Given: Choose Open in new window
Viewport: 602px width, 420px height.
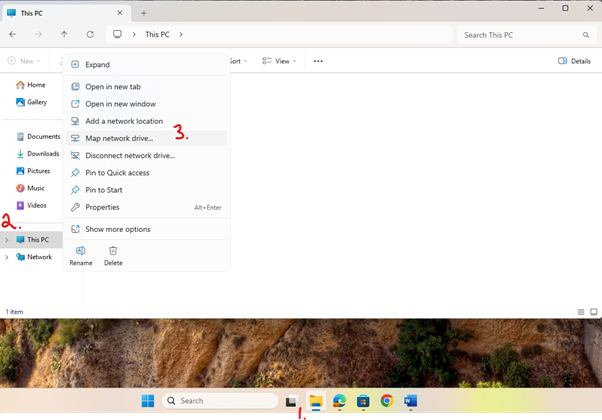Looking at the screenshot, I should (146, 104).
